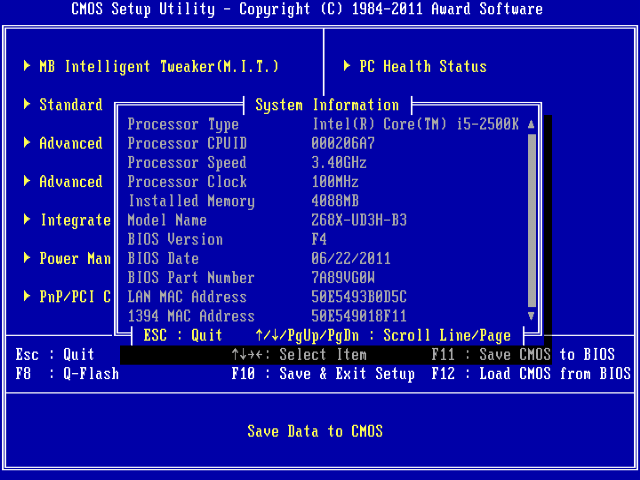Click Installed Memory label
Screen dimensions: 640x480
191,201
